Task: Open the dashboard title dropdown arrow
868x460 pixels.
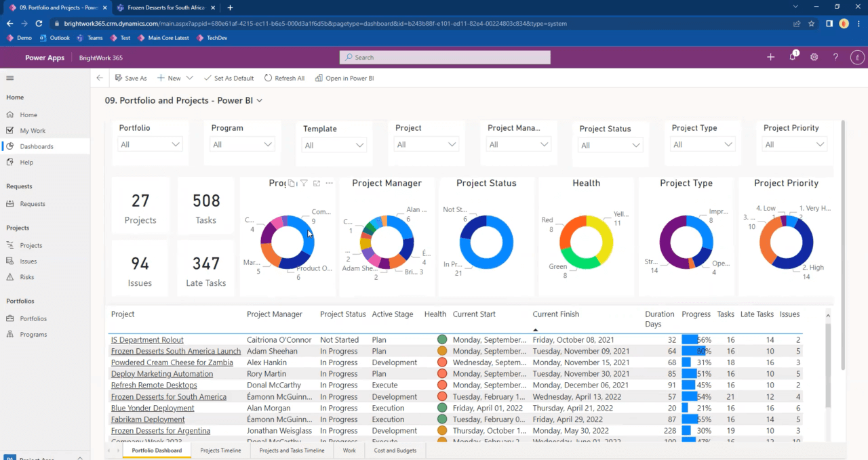Action: pyautogui.click(x=260, y=99)
